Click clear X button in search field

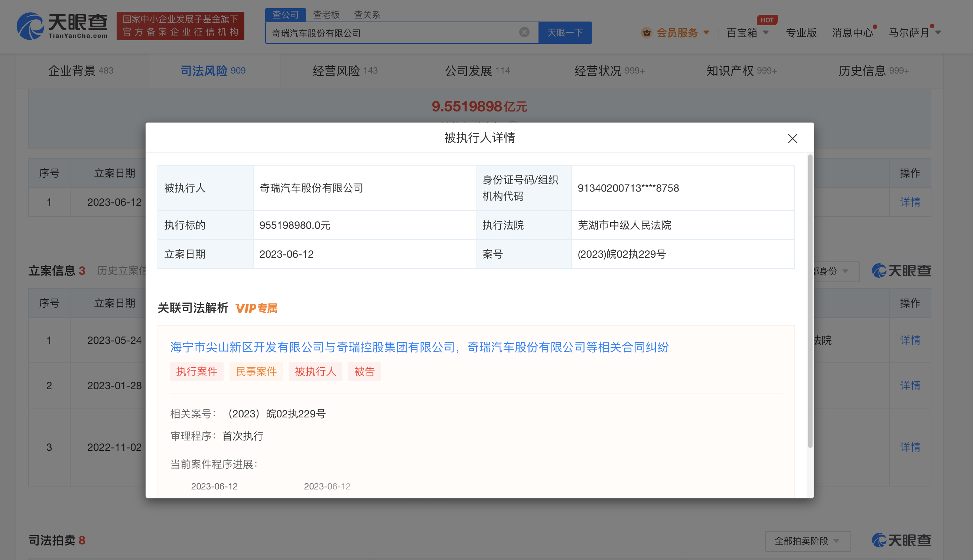525,32
